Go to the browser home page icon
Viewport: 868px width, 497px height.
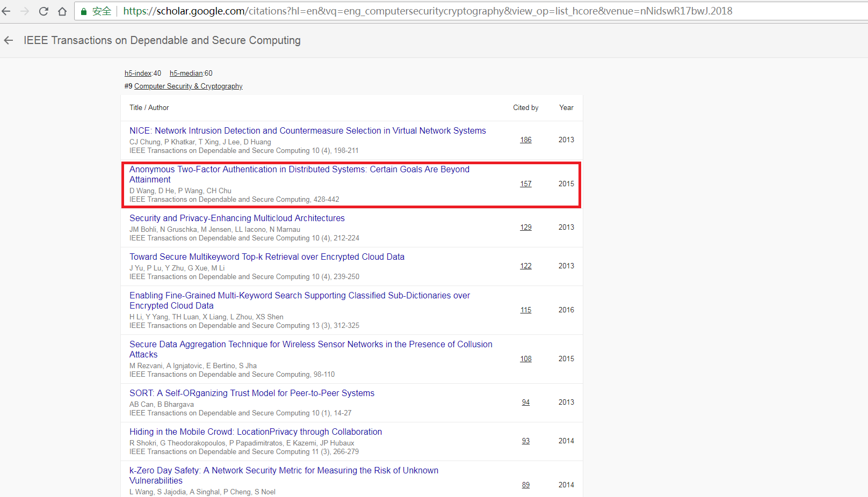pyautogui.click(x=62, y=11)
